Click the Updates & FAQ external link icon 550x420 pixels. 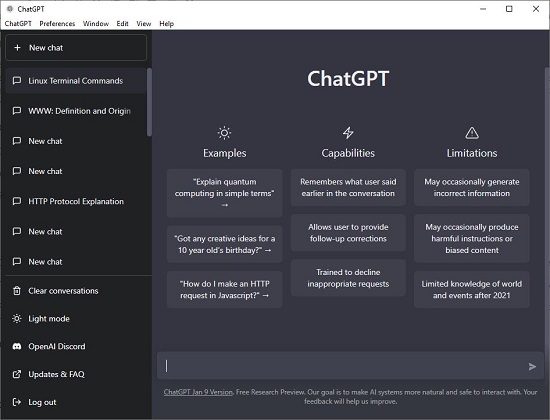coord(16,374)
